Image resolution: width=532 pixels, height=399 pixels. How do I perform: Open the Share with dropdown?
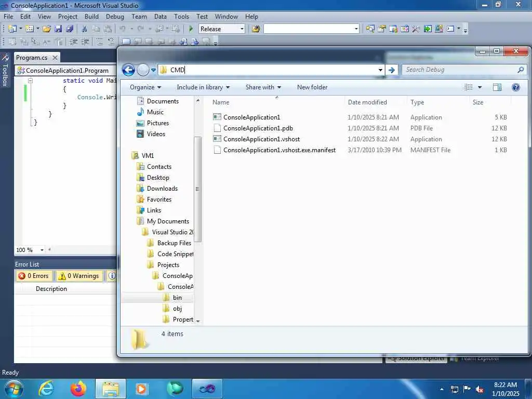coord(263,87)
